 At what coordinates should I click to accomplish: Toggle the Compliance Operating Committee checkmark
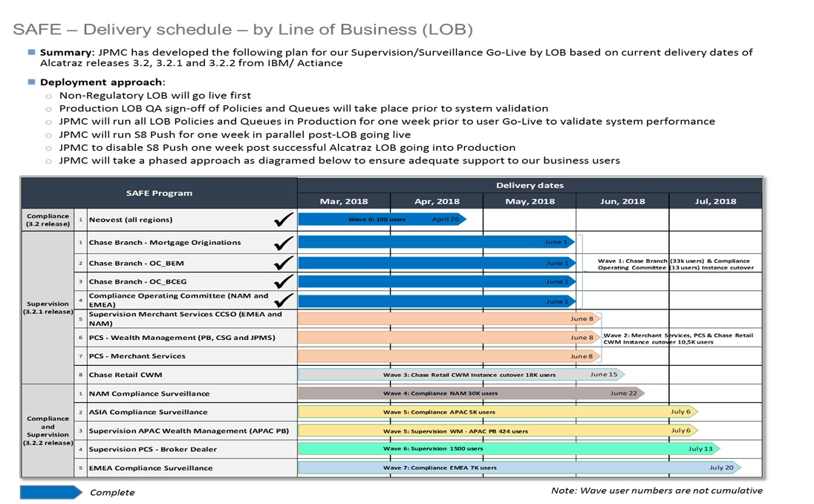[x=284, y=300]
